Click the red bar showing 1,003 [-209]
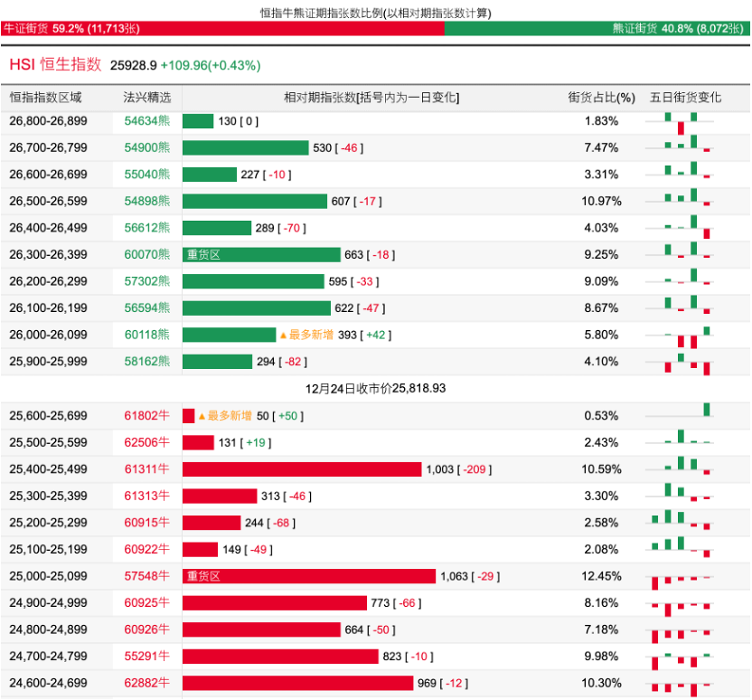The image size is (752, 700). [302, 469]
